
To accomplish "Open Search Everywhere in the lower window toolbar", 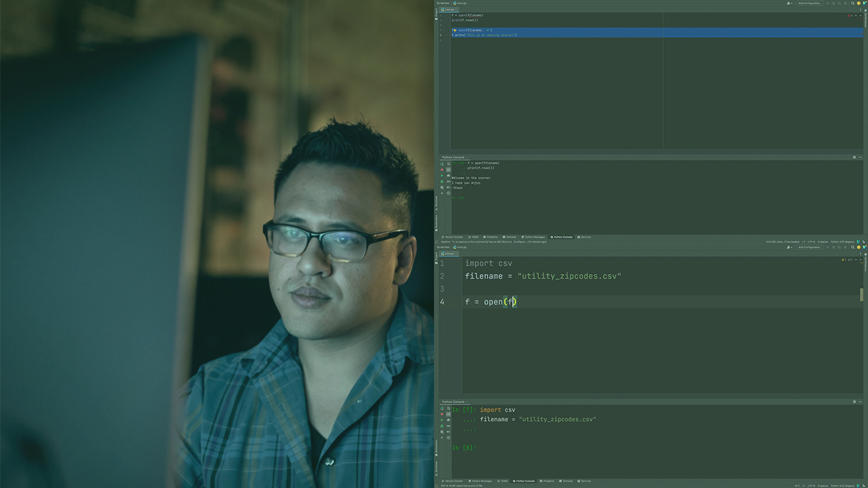I will point(852,247).
